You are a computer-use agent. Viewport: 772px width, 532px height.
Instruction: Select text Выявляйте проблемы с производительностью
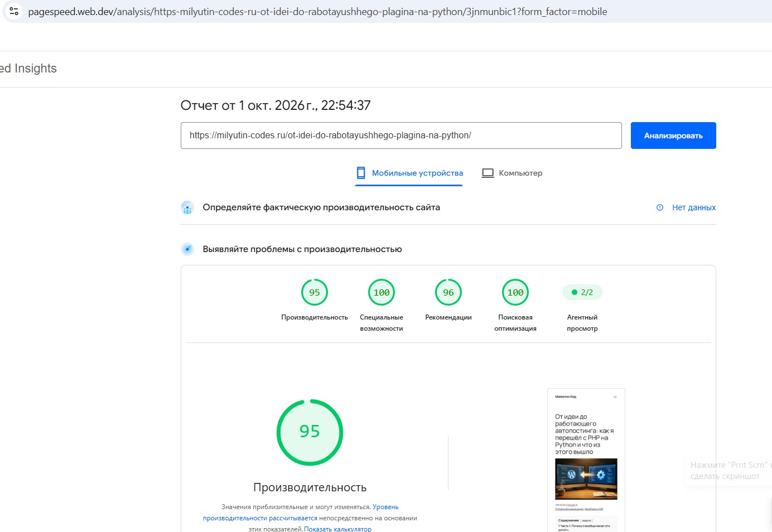tap(302, 249)
